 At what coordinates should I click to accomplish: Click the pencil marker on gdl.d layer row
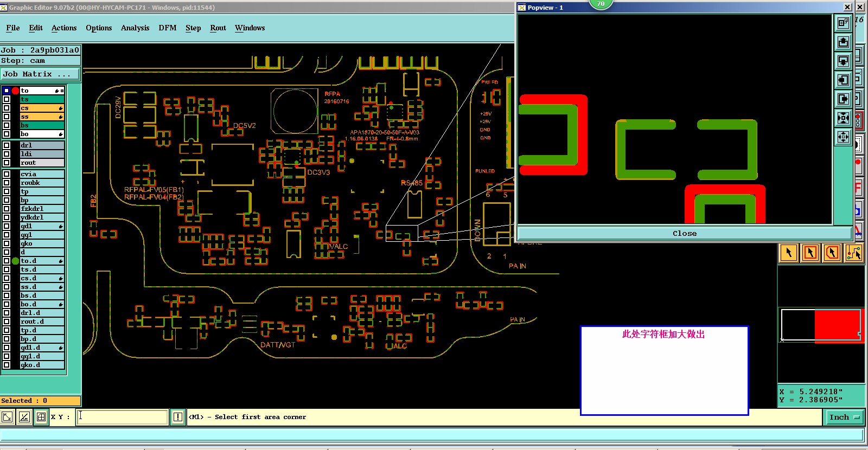(61, 348)
